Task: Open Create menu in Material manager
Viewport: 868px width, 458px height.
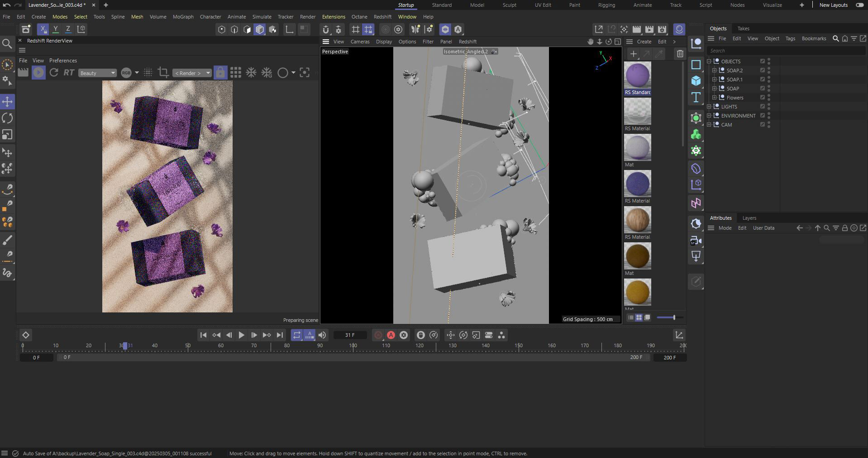Action: point(644,42)
